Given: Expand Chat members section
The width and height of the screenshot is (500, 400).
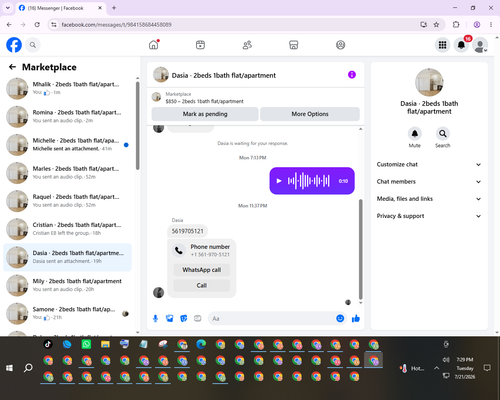Looking at the screenshot, I should pyautogui.click(x=429, y=182).
